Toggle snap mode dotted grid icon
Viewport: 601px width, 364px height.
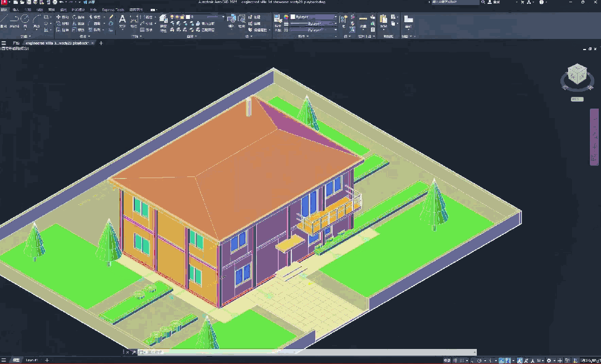pos(462,361)
